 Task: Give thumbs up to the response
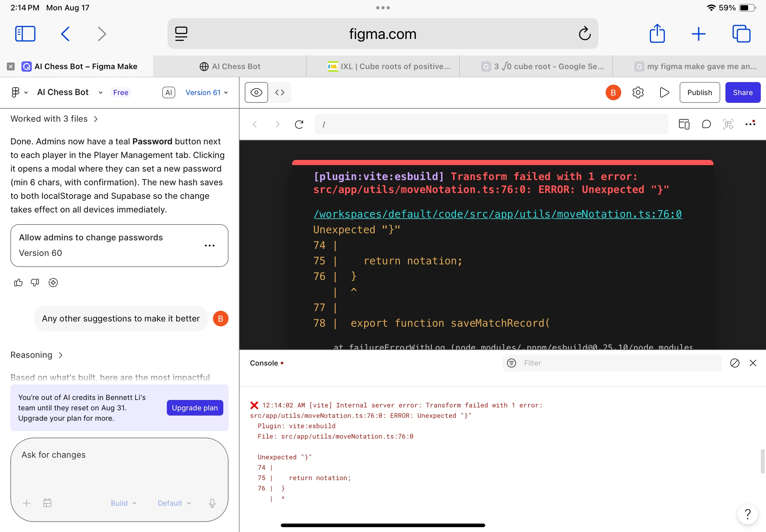[x=19, y=283]
